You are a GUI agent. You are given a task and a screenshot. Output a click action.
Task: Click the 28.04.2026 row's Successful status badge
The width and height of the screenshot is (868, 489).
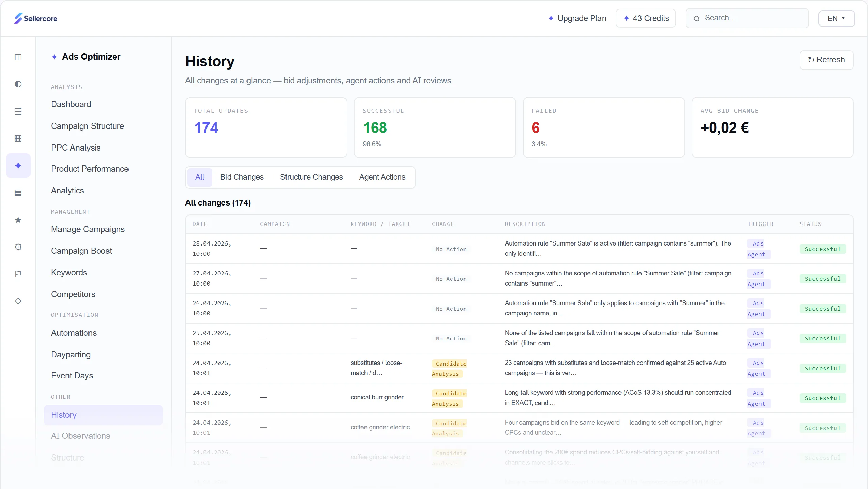(x=823, y=249)
